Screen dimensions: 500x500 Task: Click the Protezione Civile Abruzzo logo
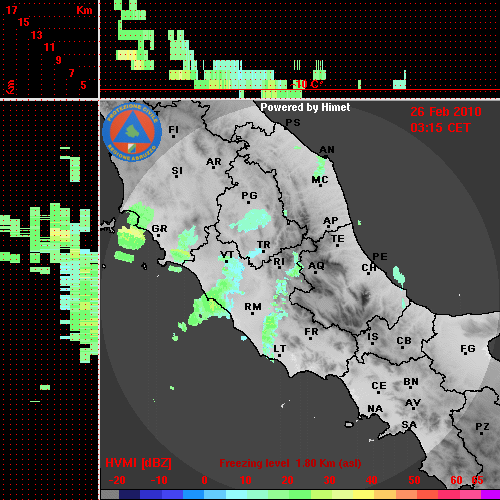pyautogui.click(x=132, y=132)
